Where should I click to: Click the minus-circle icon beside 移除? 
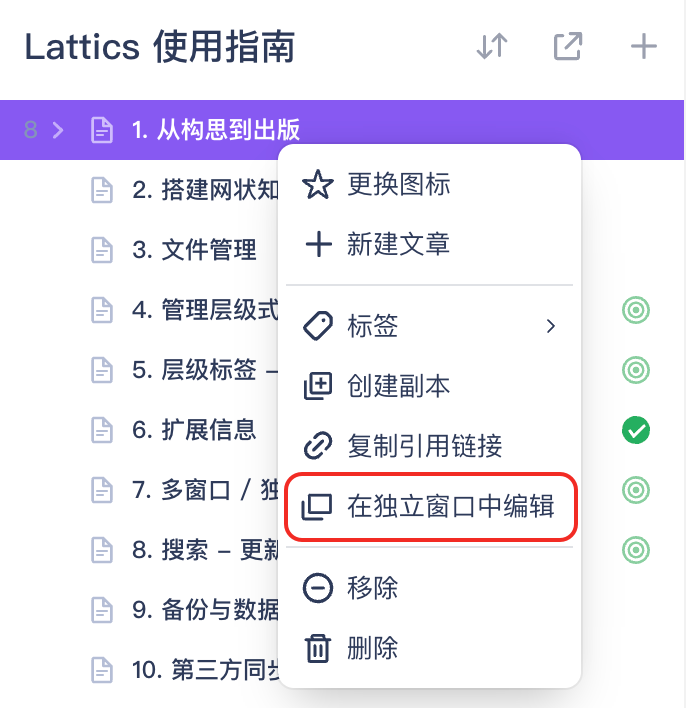tap(318, 588)
